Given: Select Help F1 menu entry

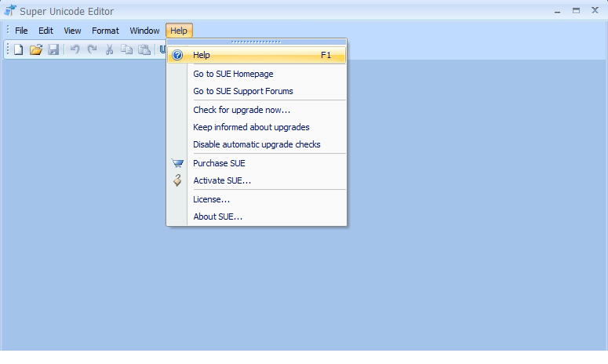Looking at the screenshot, I should pyautogui.click(x=257, y=55).
